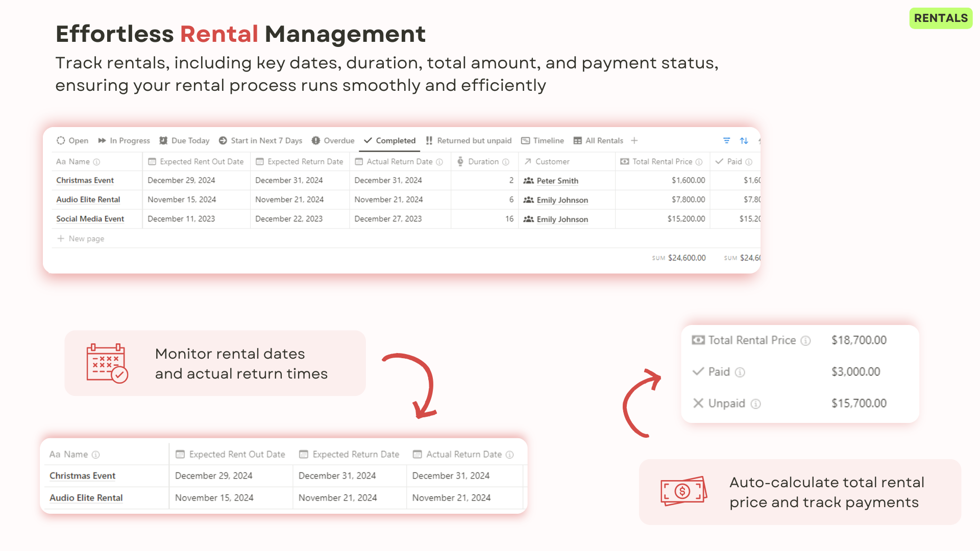Click the X icon beside Unpaid amount

tap(699, 403)
